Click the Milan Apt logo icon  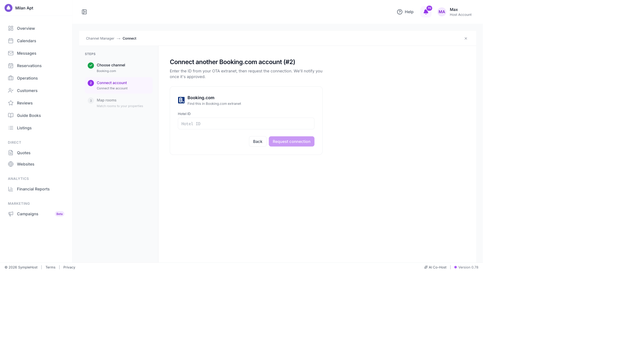pos(8,8)
